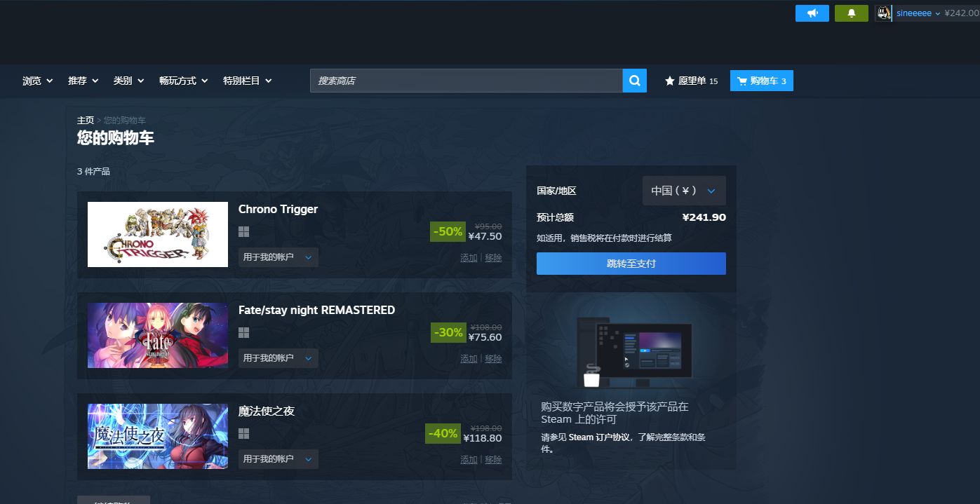Expand account dropdown for 魔法使之夜
Image resolution: width=980 pixels, height=504 pixels.
point(278,459)
